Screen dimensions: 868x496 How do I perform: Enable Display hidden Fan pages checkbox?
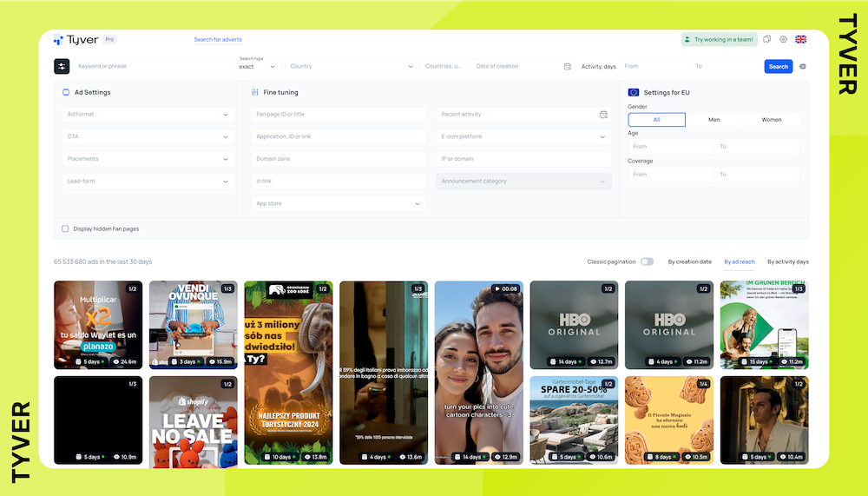[65, 228]
